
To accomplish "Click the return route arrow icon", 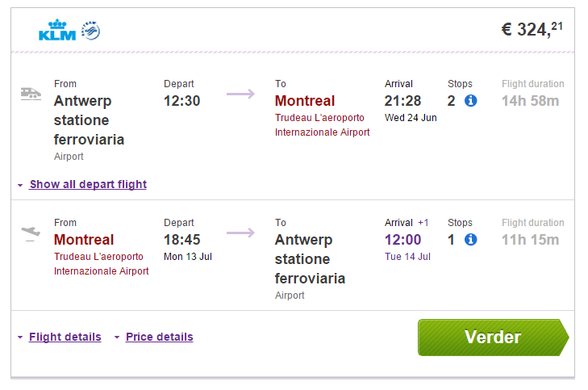I will pyautogui.click(x=240, y=233).
